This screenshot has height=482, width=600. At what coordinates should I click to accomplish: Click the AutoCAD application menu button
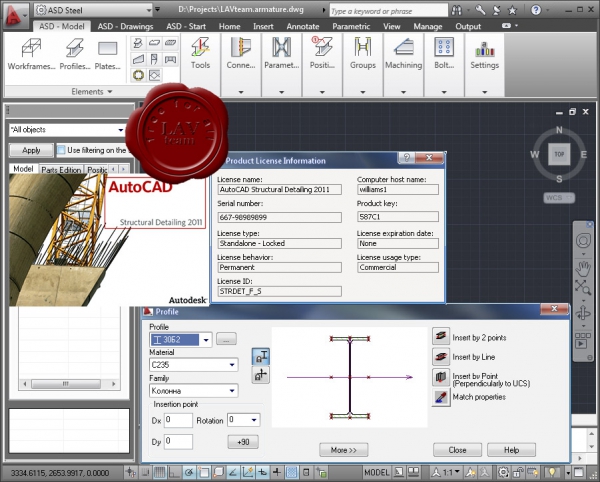(x=15, y=15)
